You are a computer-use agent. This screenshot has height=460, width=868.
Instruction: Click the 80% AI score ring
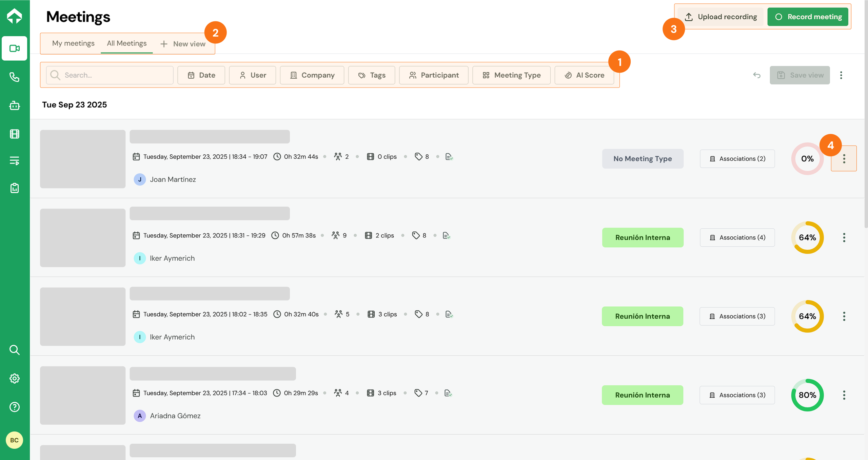point(807,395)
